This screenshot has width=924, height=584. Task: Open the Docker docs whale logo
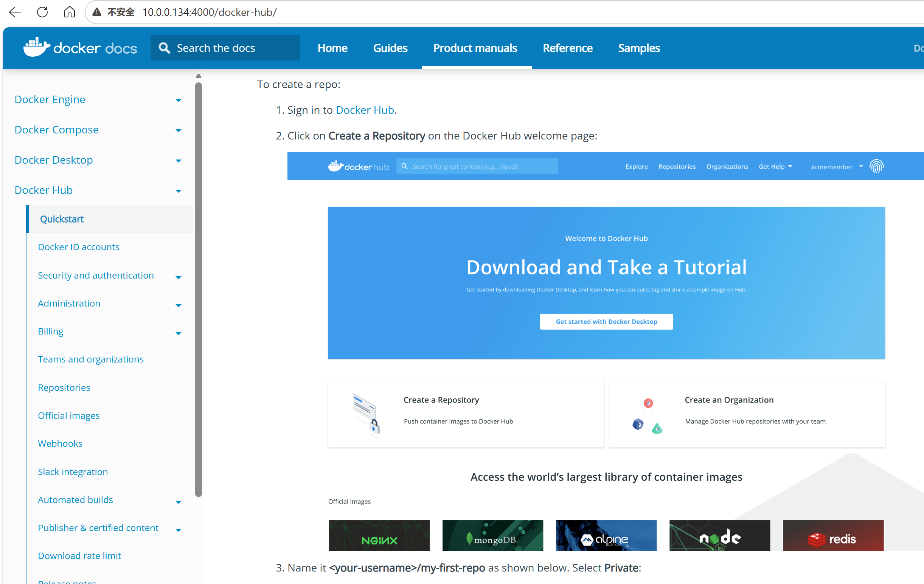[80, 48]
